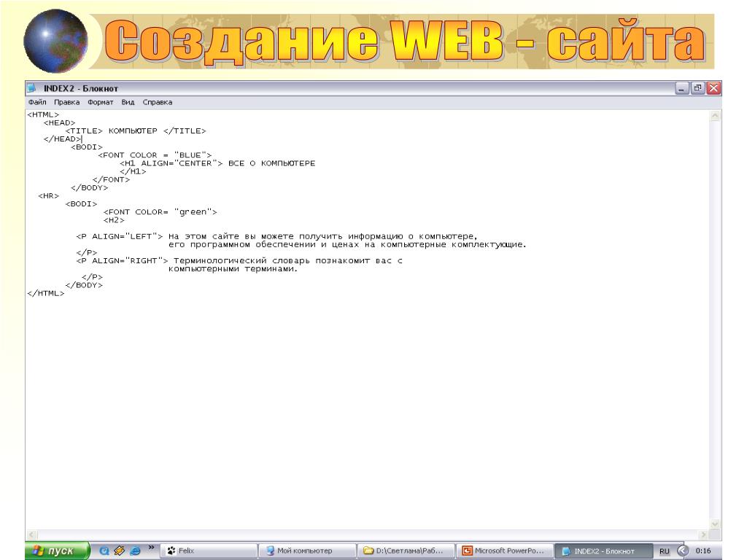Click the RU language indicator
The width and height of the screenshot is (747, 560).
664,551
